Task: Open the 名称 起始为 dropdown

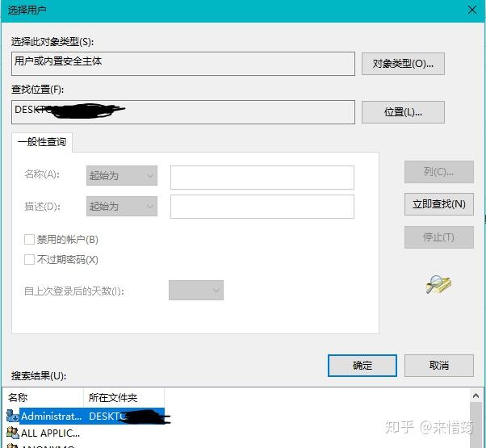Action: point(122,176)
